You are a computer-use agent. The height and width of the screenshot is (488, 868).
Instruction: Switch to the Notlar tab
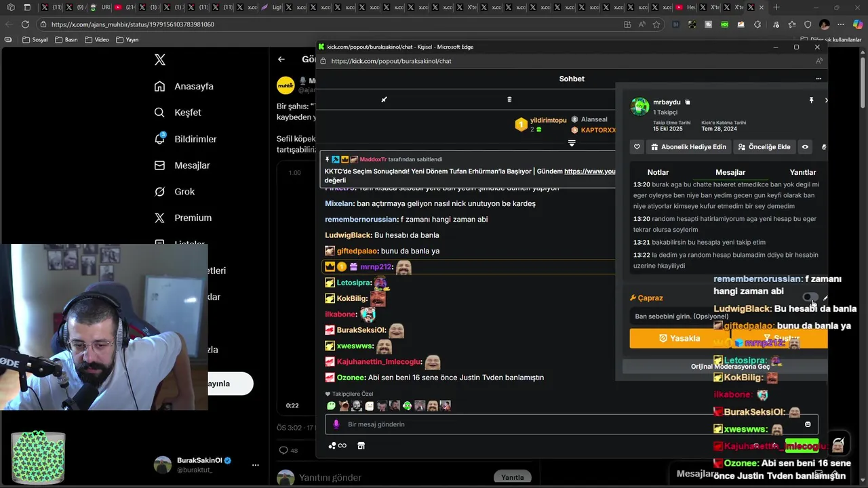pos(658,172)
